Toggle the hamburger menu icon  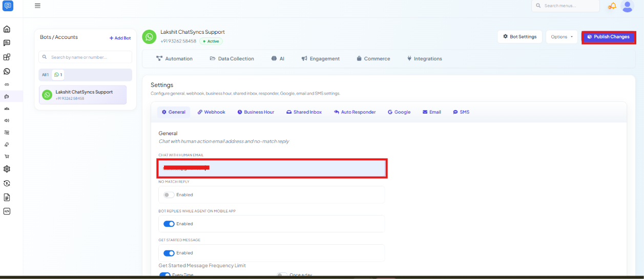(x=37, y=6)
